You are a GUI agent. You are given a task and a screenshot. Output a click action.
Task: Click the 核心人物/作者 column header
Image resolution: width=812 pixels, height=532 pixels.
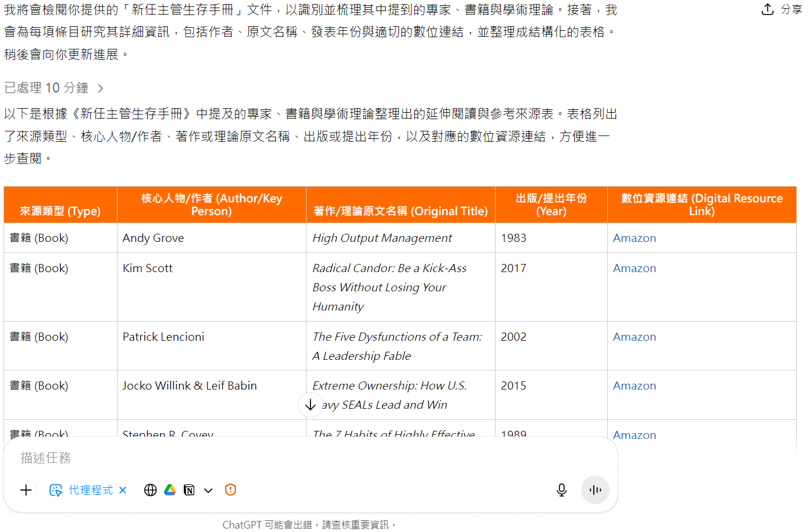point(212,205)
